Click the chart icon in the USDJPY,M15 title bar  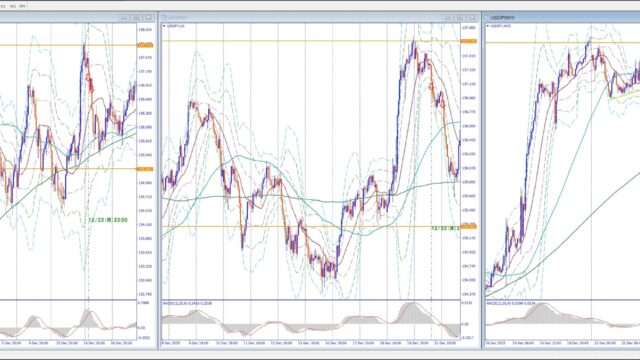[487, 18]
